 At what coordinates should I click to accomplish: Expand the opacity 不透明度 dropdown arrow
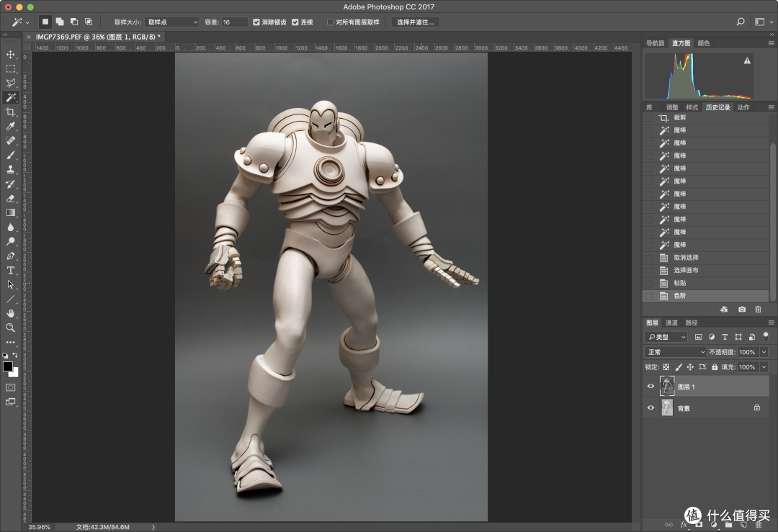click(764, 352)
